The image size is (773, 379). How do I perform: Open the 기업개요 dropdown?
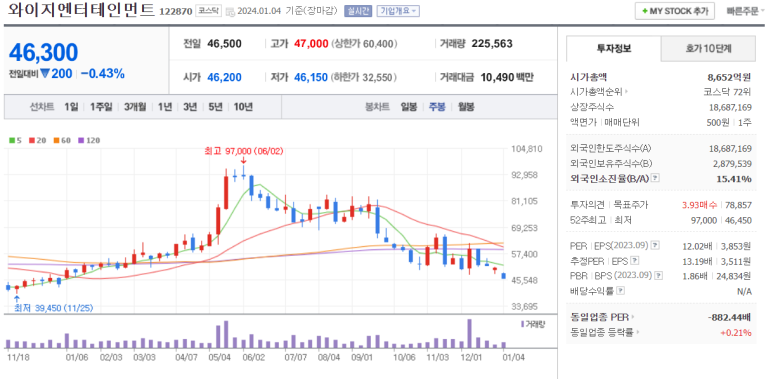click(x=398, y=11)
